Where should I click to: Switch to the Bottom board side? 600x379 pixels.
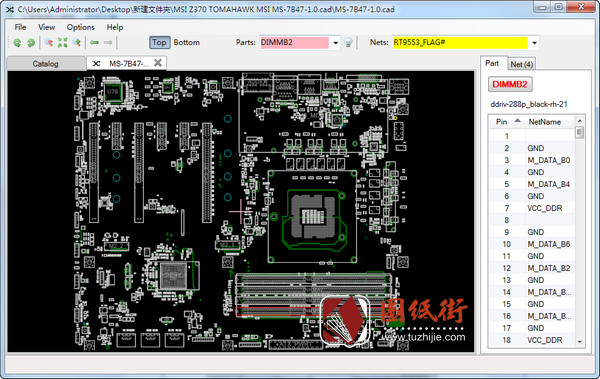[186, 42]
